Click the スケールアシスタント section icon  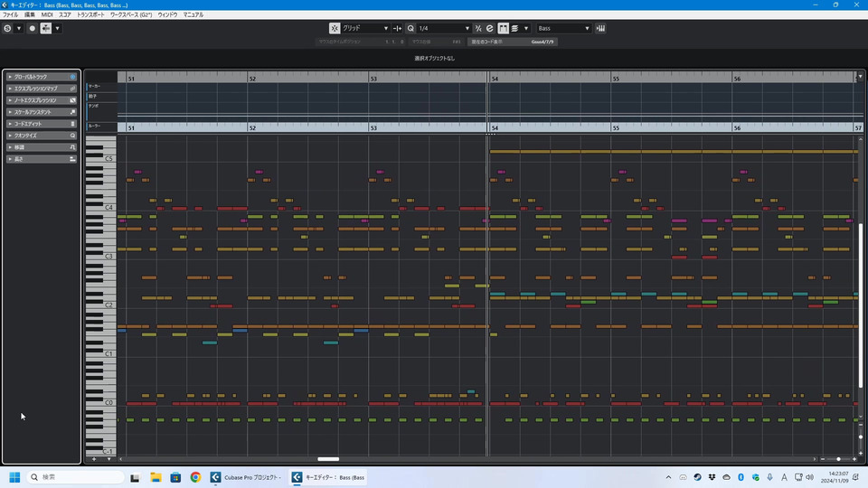pyautogui.click(x=72, y=112)
